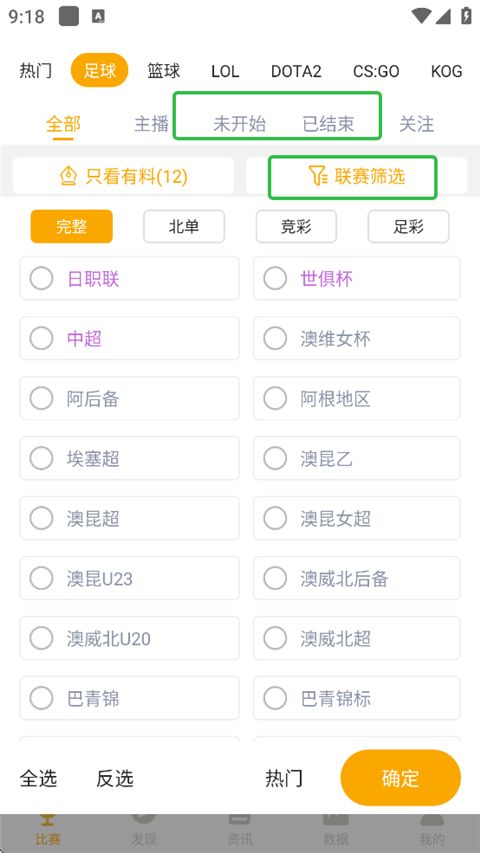Choose the 北单 filter category
480x853 pixels.
[184, 226]
